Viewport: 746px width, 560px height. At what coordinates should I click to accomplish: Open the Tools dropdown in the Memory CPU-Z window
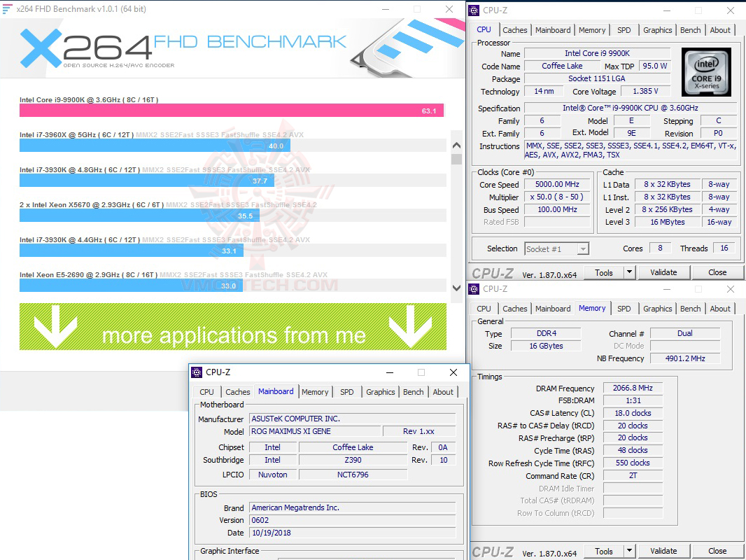(628, 551)
